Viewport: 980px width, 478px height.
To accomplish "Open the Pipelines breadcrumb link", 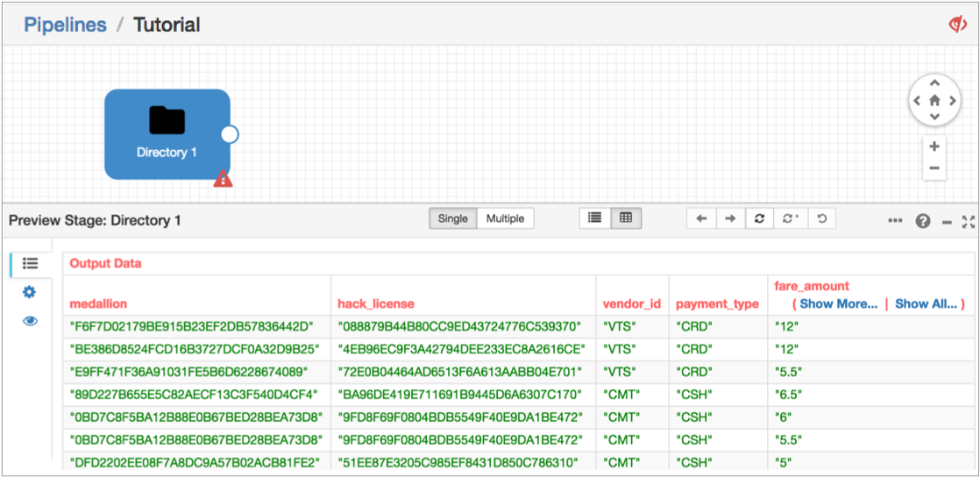I will [x=65, y=25].
